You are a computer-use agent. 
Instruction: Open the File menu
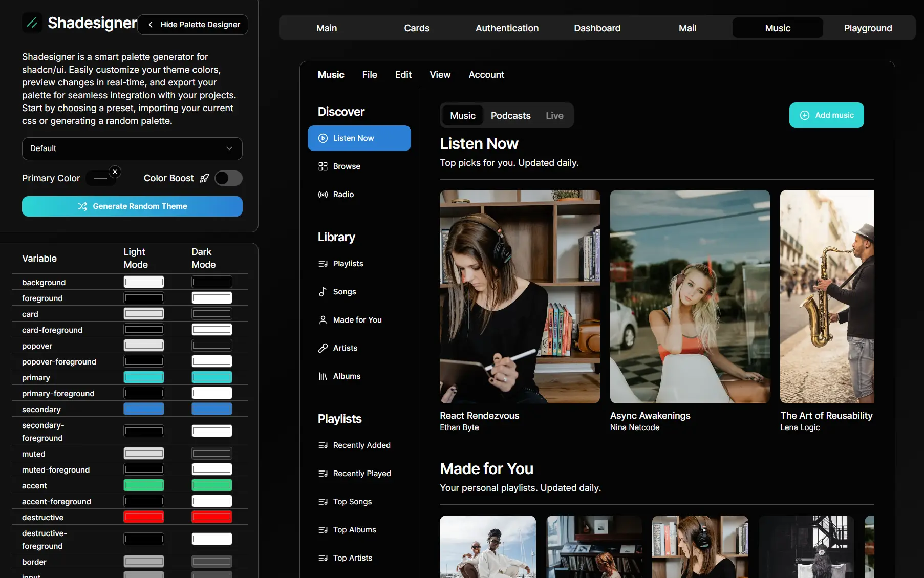click(369, 75)
